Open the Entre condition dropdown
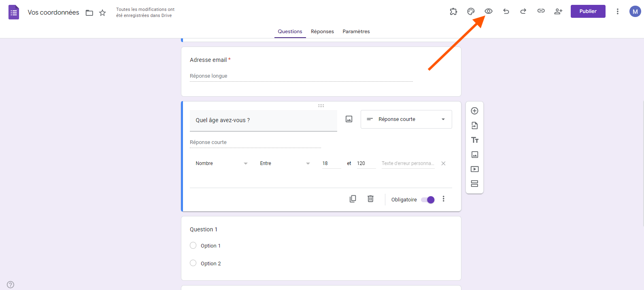This screenshot has width=644, height=290. (285, 163)
